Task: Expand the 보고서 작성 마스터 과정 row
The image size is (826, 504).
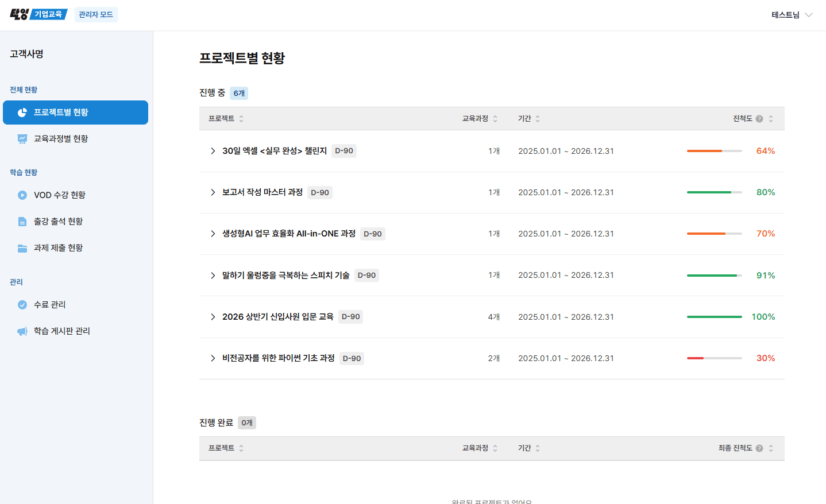Action: [213, 192]
